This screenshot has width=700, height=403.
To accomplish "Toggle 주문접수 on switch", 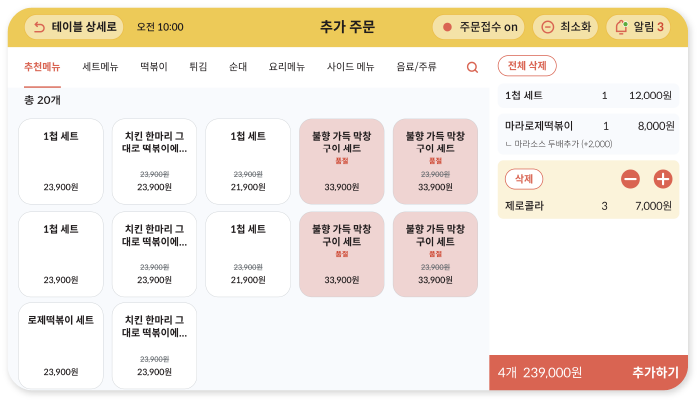I will (x=481, y=27).
